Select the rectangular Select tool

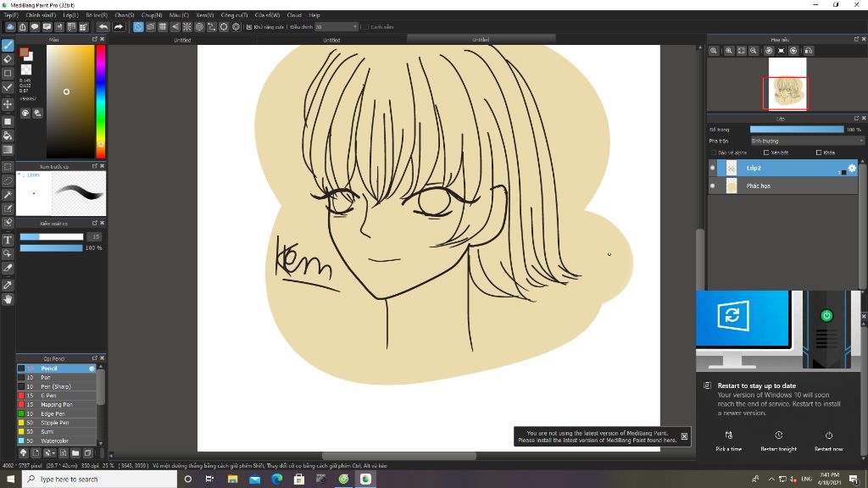8,167
